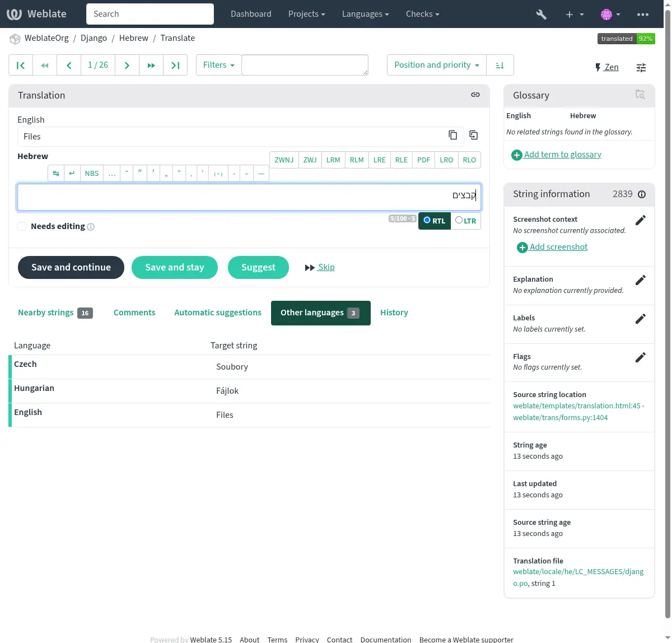
Task: Open the History tab
Action: (x=394, y=313)
